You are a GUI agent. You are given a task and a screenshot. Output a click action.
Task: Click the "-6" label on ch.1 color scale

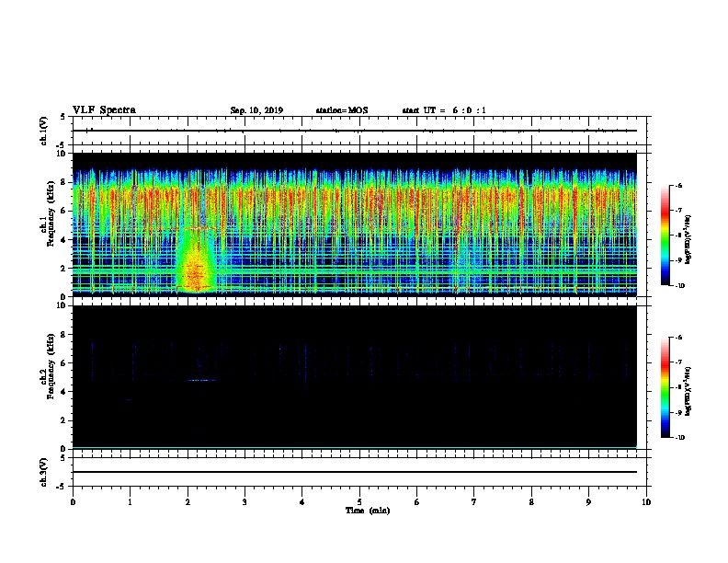pyautogui.click(x=678, y=186)
